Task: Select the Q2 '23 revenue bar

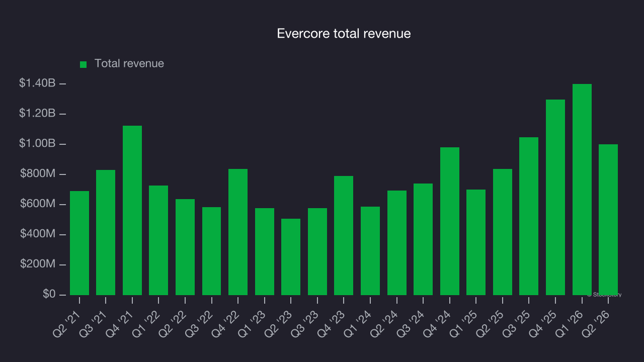Action: pos(291,257)
